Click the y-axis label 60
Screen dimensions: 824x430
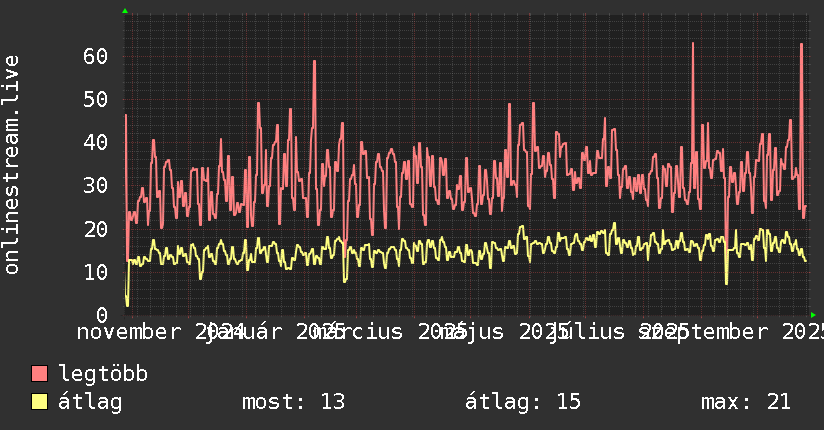pos(95,56)
